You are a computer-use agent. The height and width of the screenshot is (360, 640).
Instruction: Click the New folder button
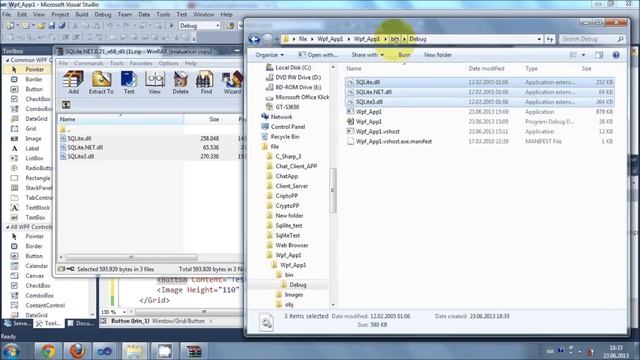(x=438, y=55)
